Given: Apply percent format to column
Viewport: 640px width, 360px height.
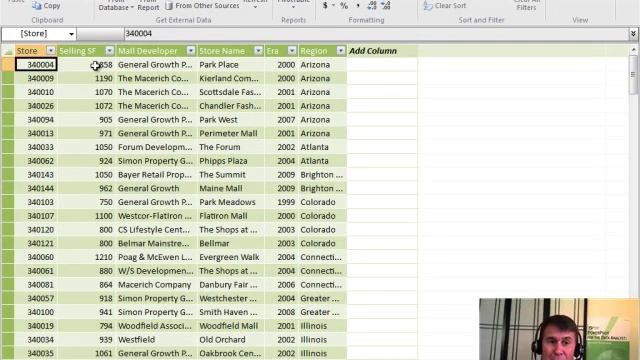Looking at the screenshot, I should pyautogui.click(x=344, y=6).
